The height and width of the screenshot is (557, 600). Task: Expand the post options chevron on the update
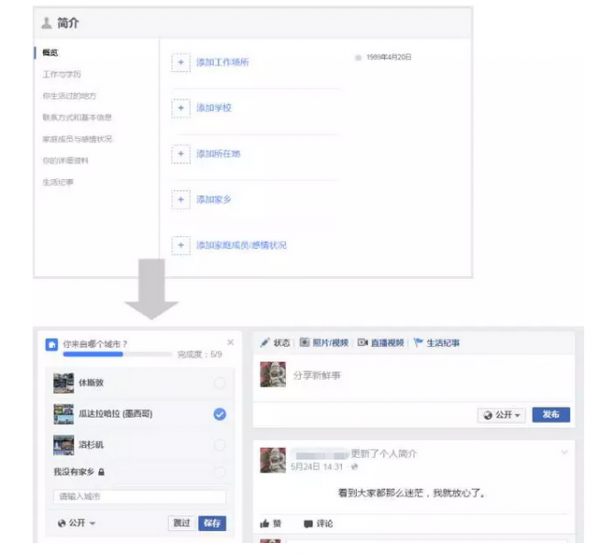pyautogui.click(x=564, y=453)
